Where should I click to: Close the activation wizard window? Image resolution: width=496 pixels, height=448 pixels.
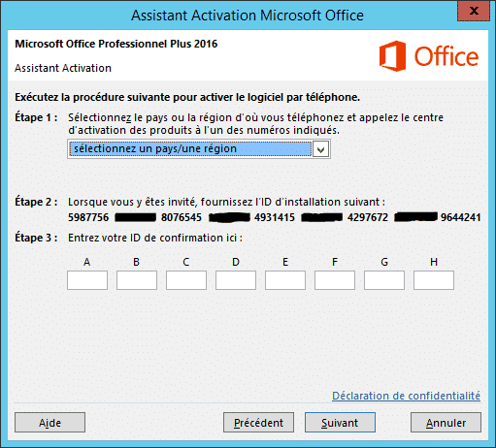[x=474, y=11]
